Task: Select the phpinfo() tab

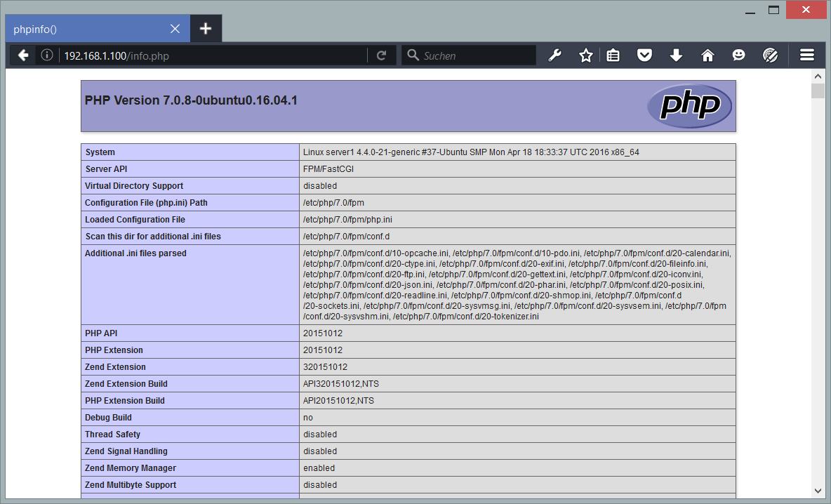Action: pos(98,29)
